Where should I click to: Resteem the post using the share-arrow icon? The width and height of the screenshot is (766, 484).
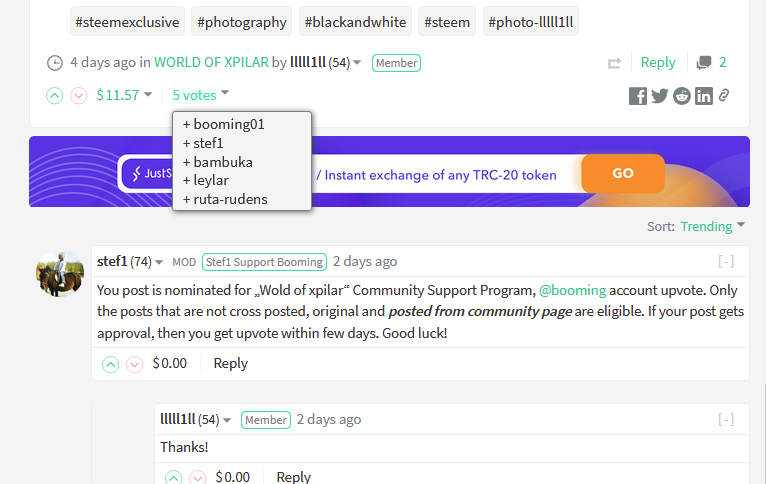(615, 63)
